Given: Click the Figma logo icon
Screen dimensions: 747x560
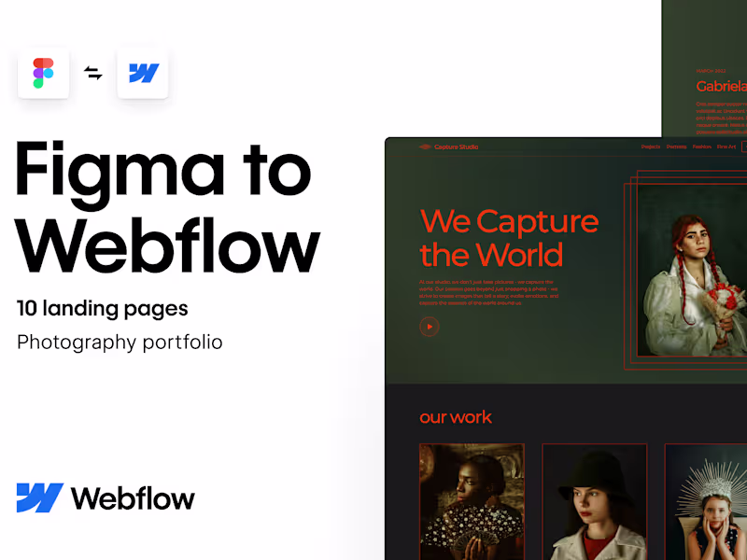Looking at the screenshot, I should pyautogui.click(x=43, y=74).
